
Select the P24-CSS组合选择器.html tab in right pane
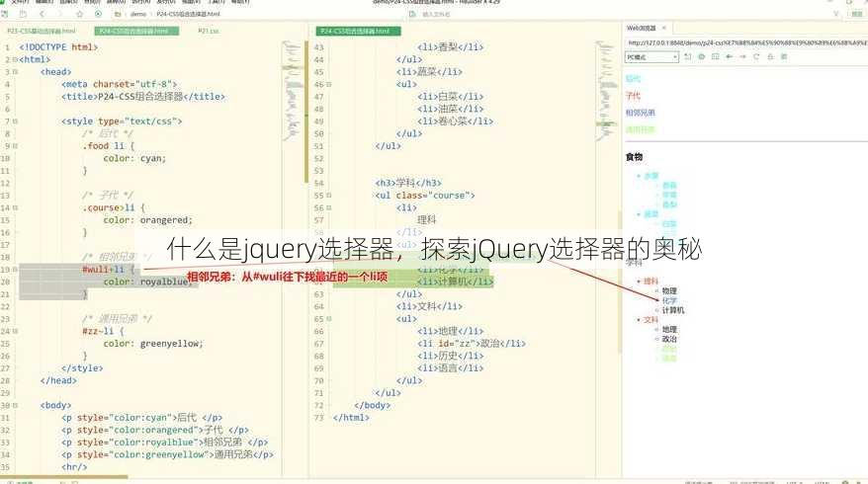coord(358,31)
